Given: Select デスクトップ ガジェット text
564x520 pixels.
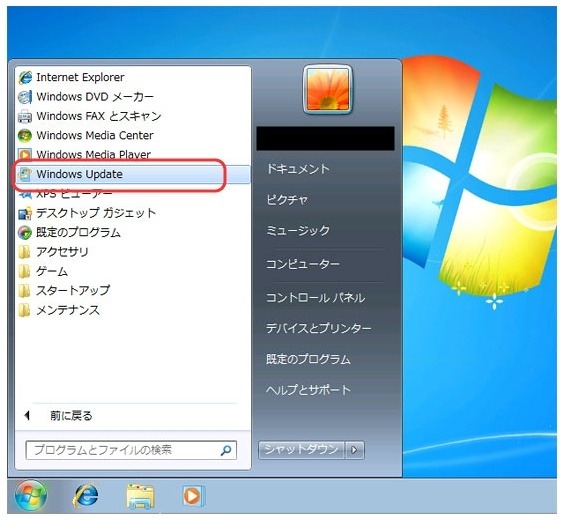Looking at the screenshot, I should click(x=96, y=213).
